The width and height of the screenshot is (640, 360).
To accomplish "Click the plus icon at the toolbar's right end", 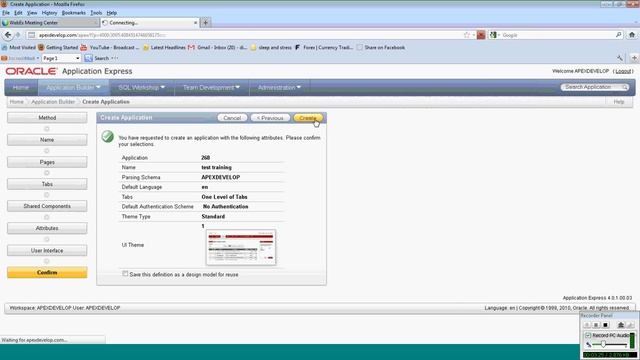I will point(634,58).
